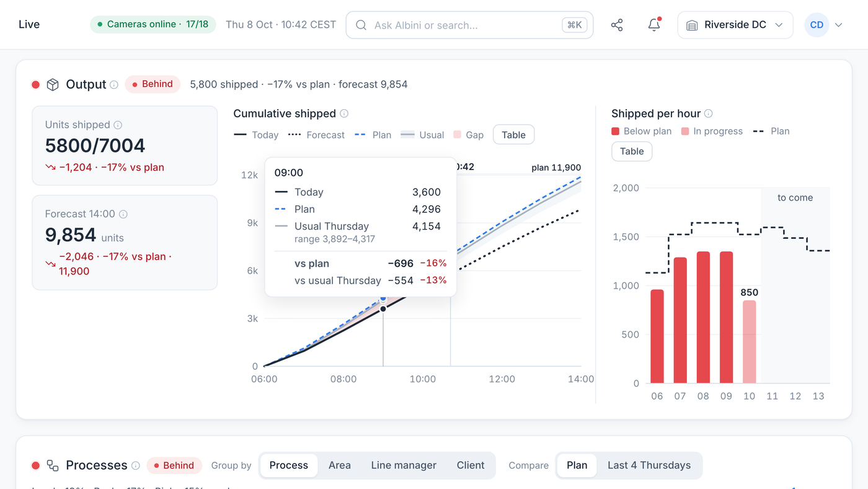Click the box icon beside the Output title

[53, 84]
